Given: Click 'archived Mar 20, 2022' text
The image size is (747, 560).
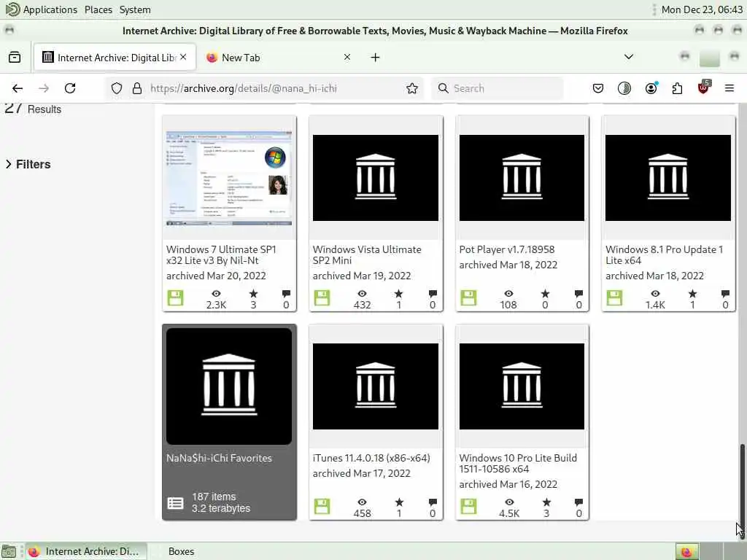Looking at the screenshot, I should [216, 276].
